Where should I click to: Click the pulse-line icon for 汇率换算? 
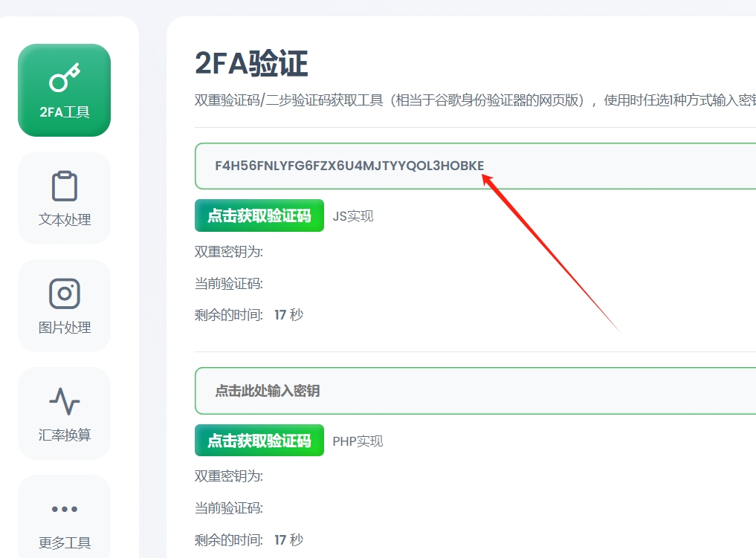pos(64,401)
